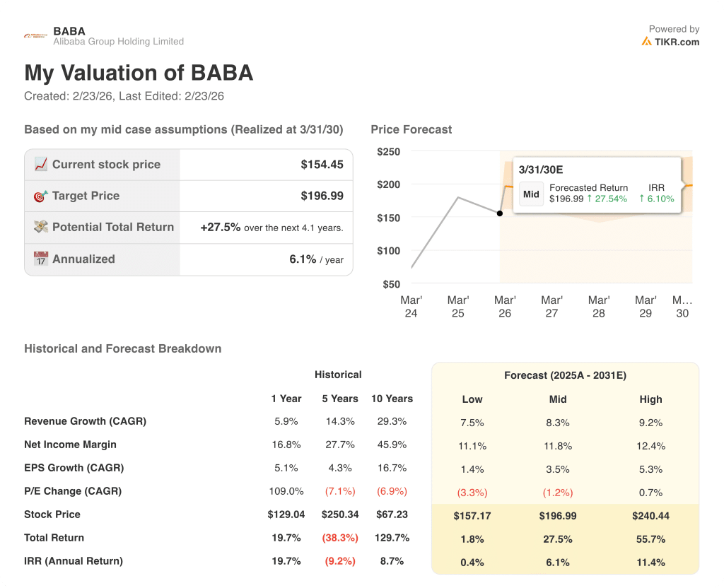Viewport: 724px width, 588px height.
Task: Select the Low forecast column header
Action: [x=472, y=399]
